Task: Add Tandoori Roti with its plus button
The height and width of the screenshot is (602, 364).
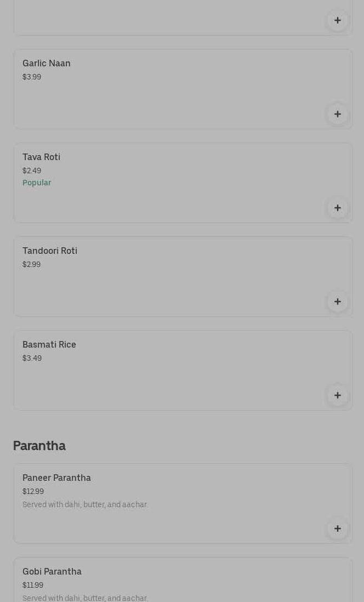Action: (338, 302)
